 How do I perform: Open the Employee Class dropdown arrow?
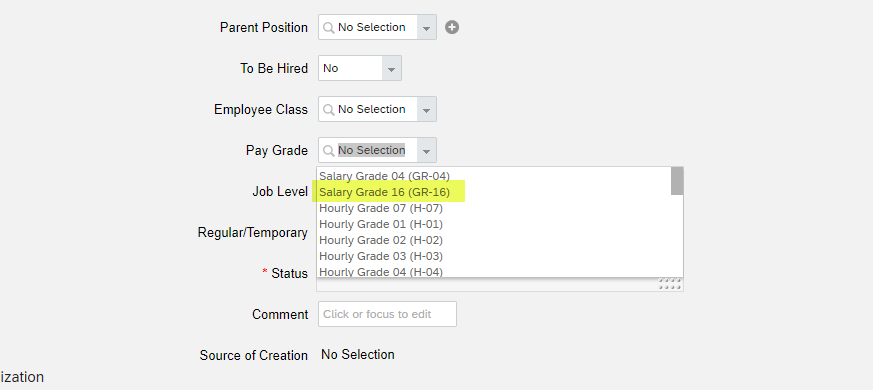pos(426,110)
